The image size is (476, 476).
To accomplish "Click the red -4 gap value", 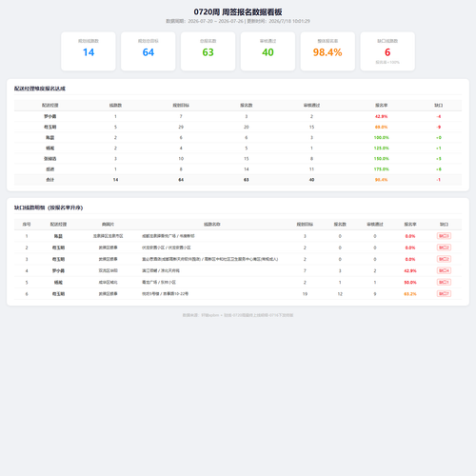I will coord(439,116).
